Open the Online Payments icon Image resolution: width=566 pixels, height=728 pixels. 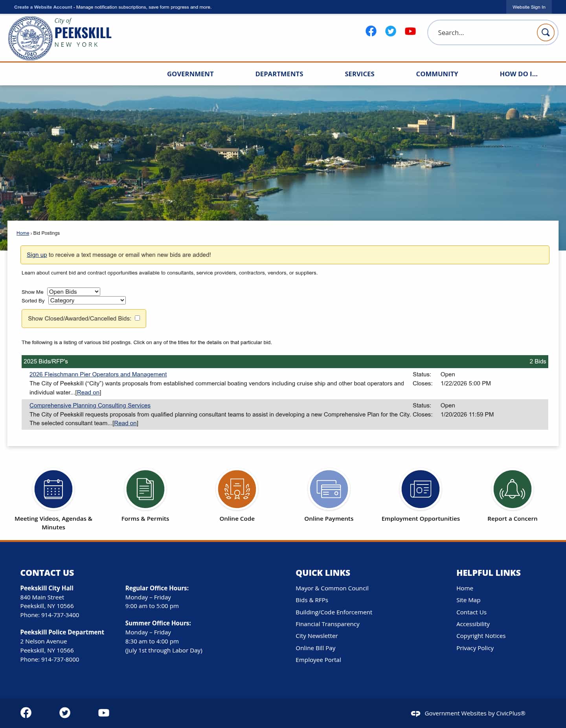(x=329, y=489)
